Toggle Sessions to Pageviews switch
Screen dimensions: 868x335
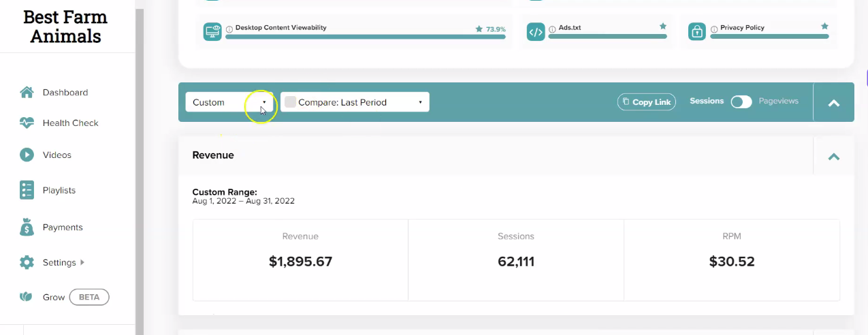(x=741, y=101)
